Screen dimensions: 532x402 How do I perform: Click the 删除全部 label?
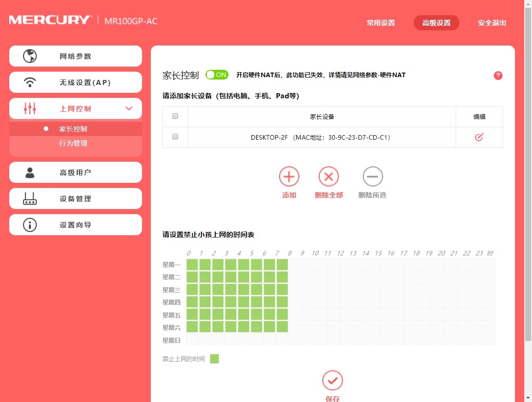329,195
